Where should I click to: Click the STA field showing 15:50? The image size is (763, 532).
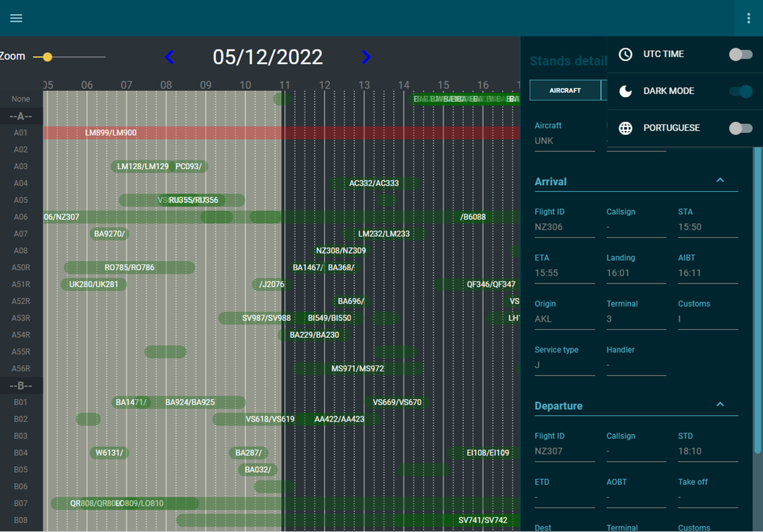point(708,228)
